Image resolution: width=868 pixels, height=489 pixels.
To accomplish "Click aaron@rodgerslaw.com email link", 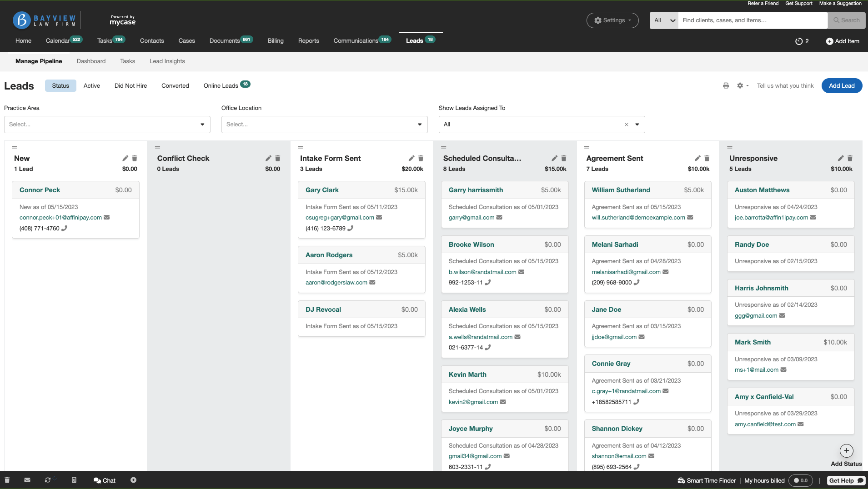I will (336, 282).
